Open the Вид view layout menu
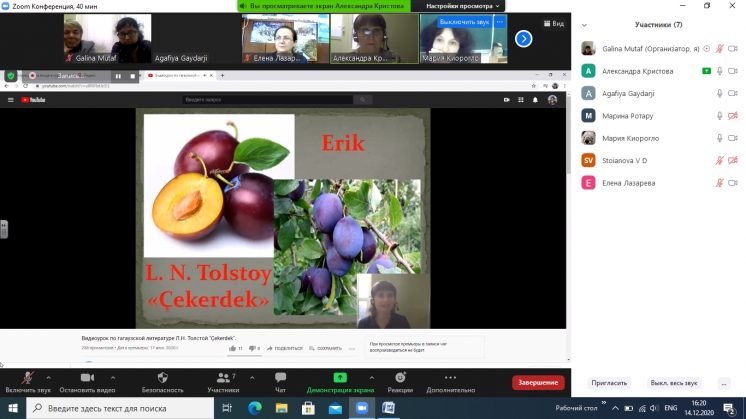Image resolution: width=746 pixels, height=419 pixels. click(554, 23)
